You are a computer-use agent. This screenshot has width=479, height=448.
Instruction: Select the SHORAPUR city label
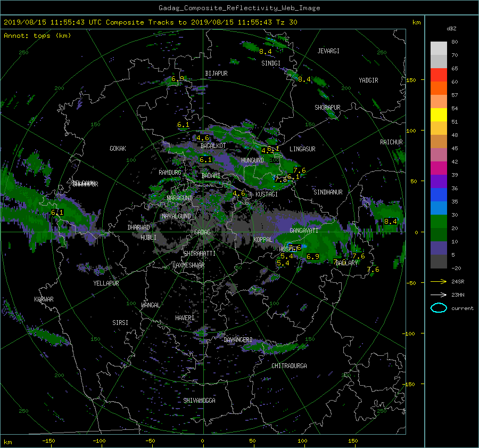tap(327, 108)
